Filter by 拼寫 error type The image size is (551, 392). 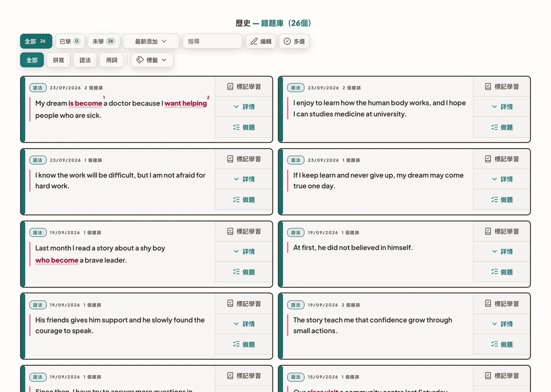[x=59, y=60]
